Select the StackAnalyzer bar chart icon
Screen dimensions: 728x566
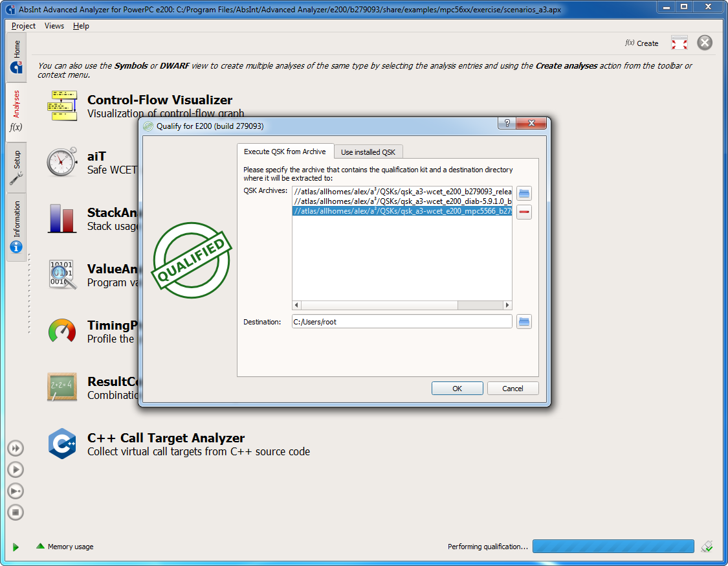[61, 218]
